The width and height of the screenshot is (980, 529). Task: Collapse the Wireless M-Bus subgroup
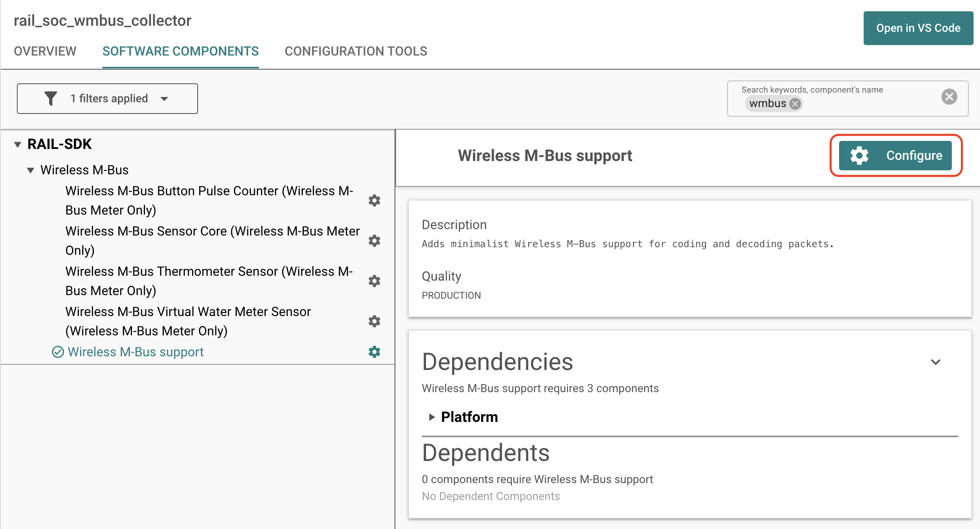tap(31, 170)
